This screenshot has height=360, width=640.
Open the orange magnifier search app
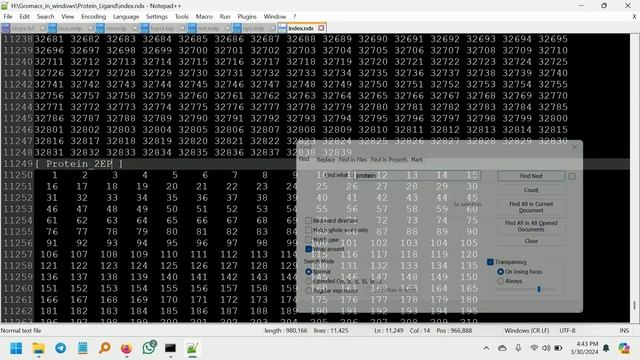pos(104,348)
